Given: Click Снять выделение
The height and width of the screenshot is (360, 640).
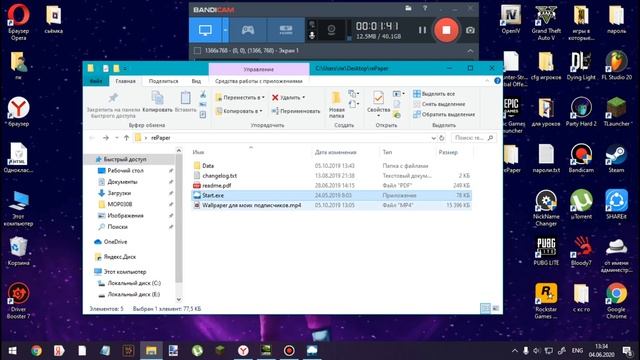Looking at the screenshot, I should click(439, 104).
